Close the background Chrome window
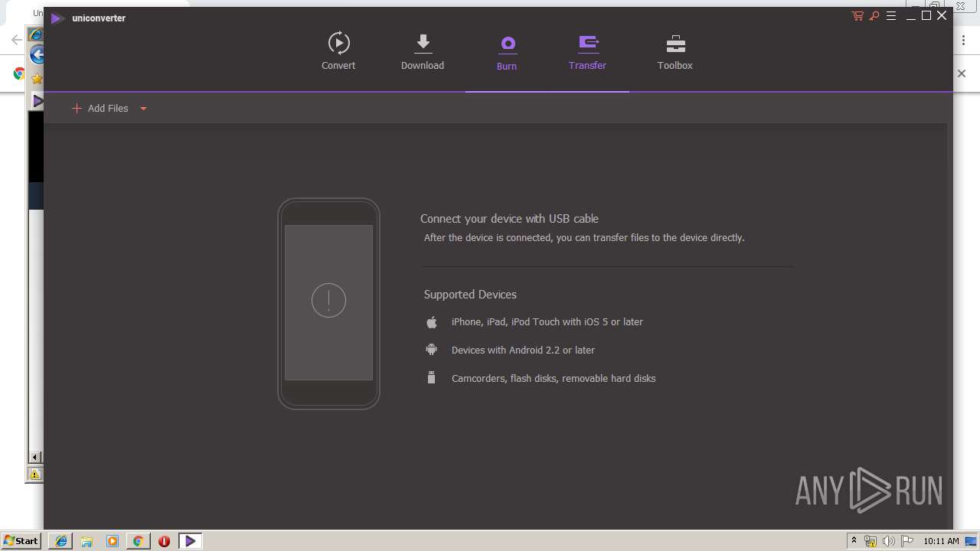980x551 pixels. (x=960, y=5)
